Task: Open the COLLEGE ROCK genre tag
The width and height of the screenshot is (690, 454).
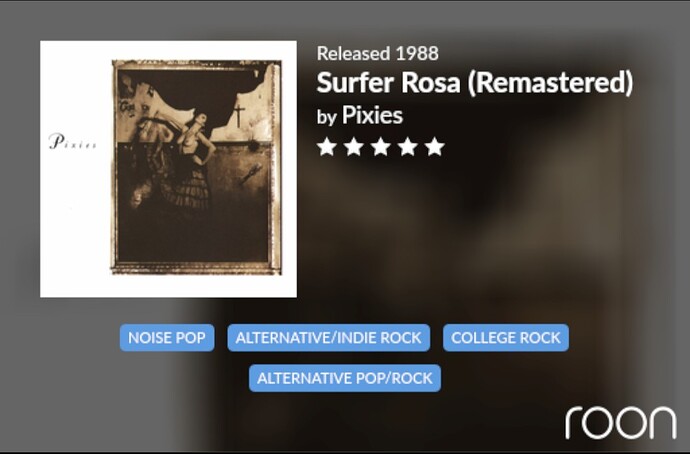Action: point(506,338)
